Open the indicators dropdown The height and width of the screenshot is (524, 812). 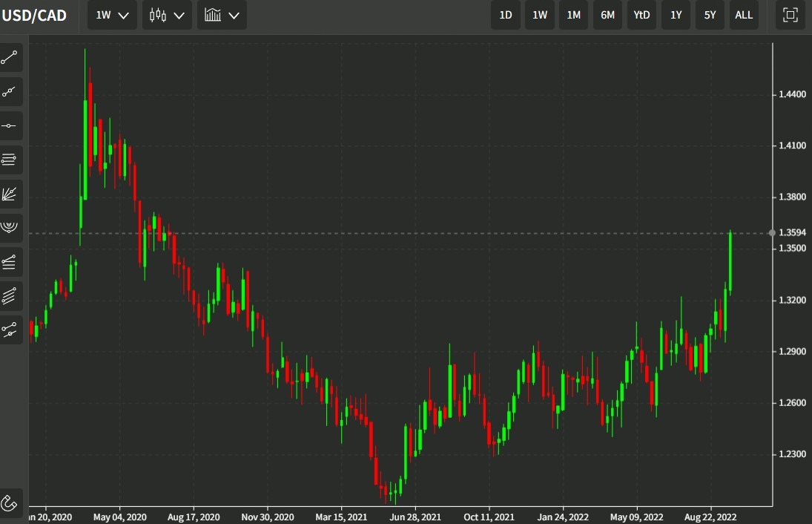(x=222, y=15)
